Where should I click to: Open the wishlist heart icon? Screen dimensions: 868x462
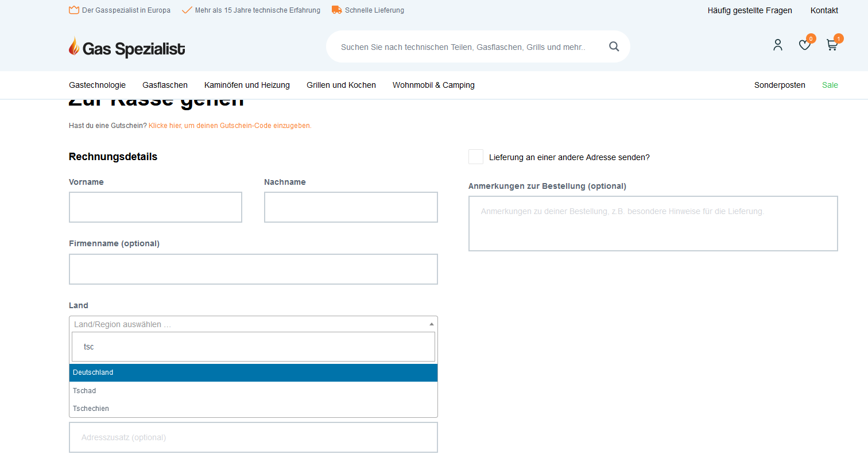click(805, 45)
